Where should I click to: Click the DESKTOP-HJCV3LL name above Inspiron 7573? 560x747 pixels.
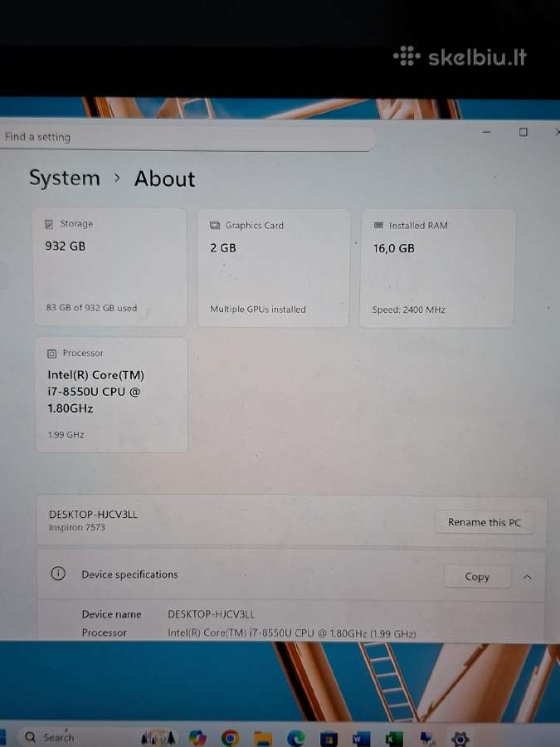(x=93, y=515)
